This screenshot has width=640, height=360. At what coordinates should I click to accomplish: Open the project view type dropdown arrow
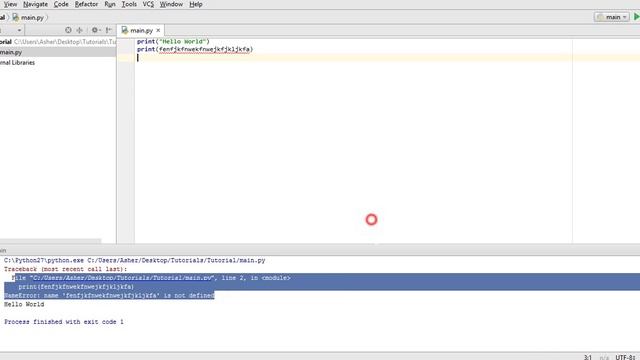coord(19,30)
